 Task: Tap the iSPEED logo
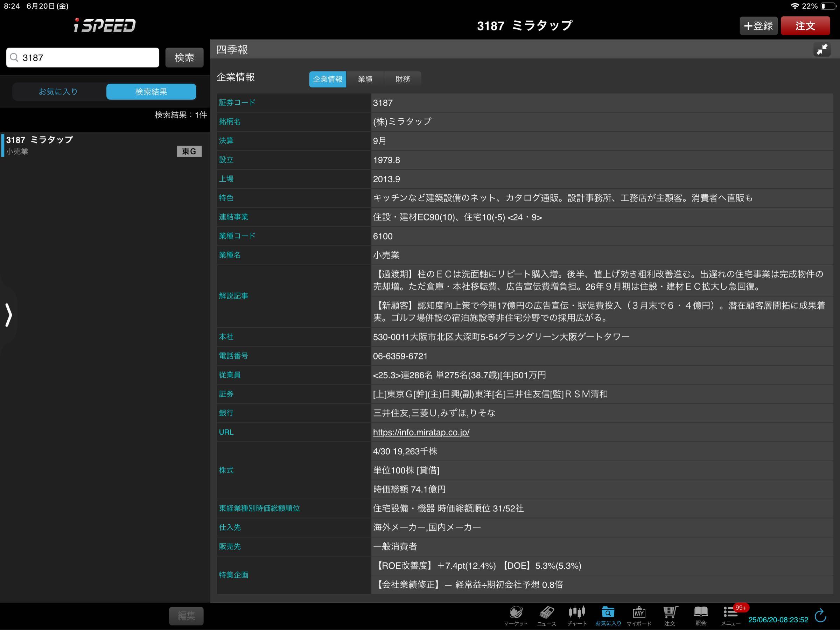pos(104,26)
